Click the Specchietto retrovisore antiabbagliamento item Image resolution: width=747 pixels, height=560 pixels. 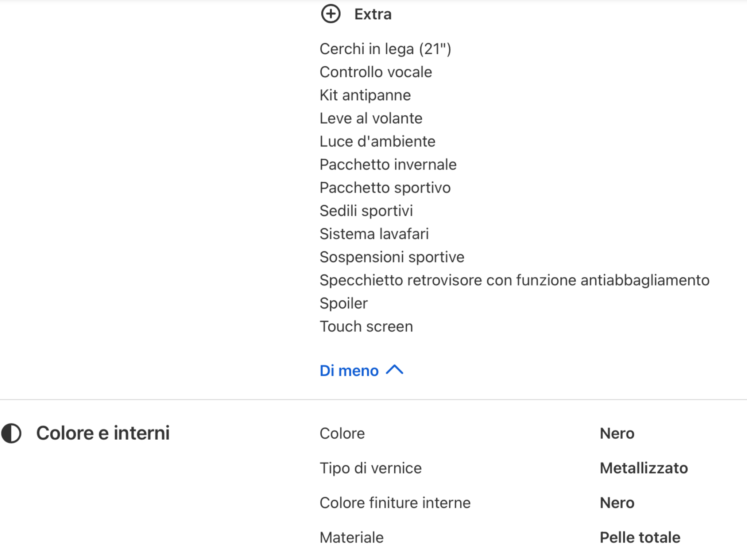(514, 280)
